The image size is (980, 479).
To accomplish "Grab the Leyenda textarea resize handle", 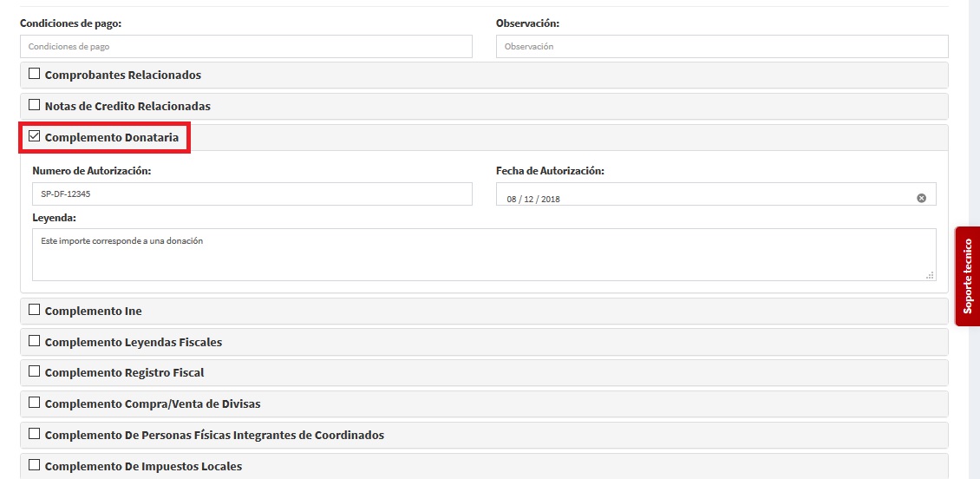I will coord(930,274).
